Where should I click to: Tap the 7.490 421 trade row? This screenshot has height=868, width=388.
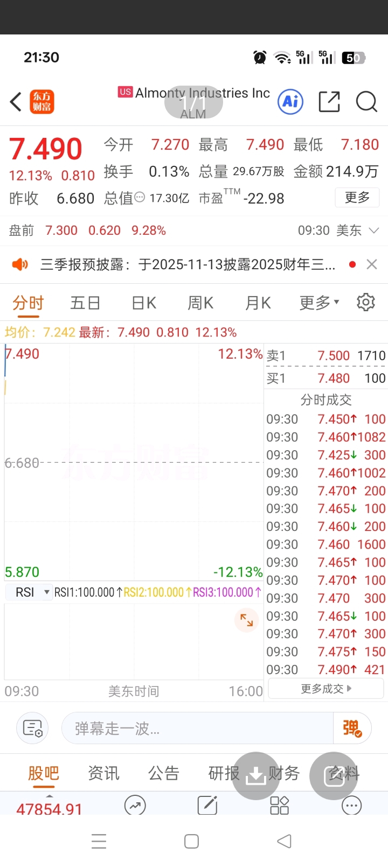point(326,669)
